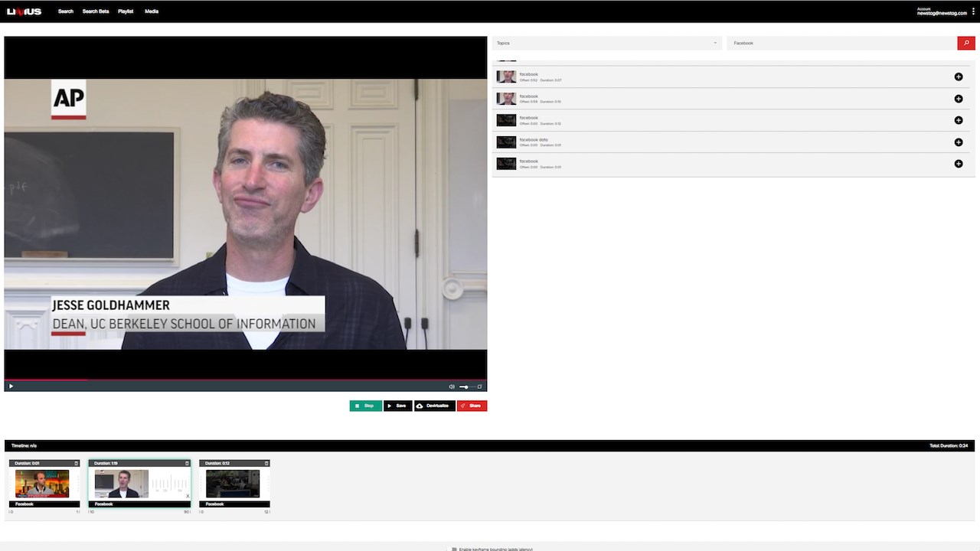
Task: Focus the Facebook search input field
Action: (x=841, y=43)
